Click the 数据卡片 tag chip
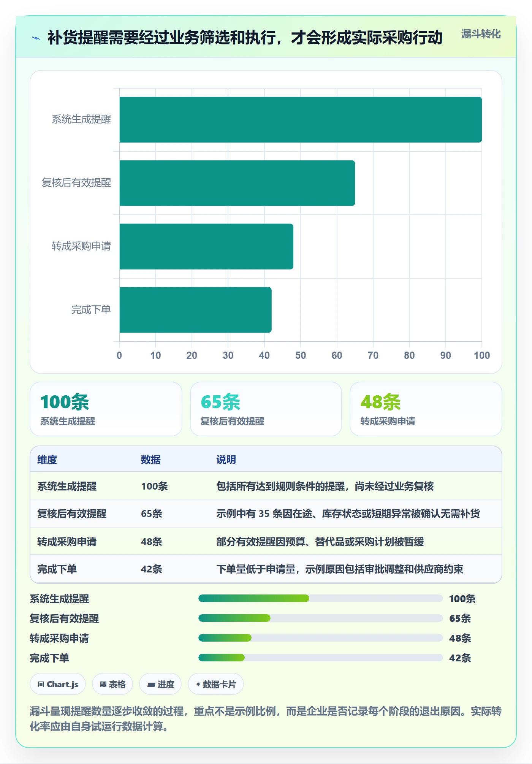 pyautogui.click(x=216, y=684)
